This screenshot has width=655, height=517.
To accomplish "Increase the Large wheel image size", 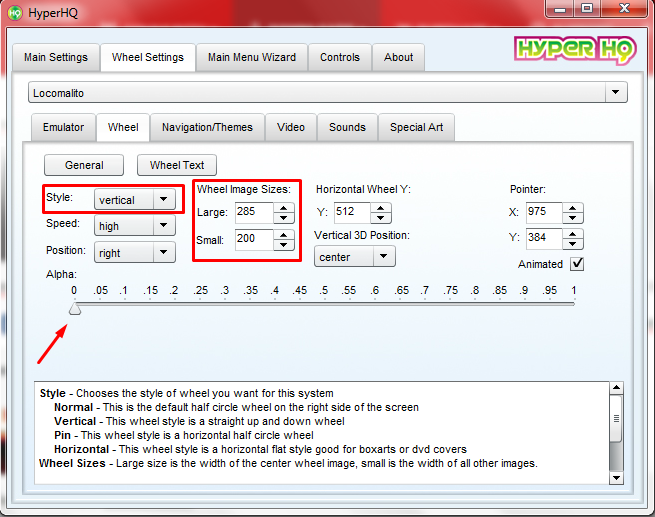I will tap(284, 208).
